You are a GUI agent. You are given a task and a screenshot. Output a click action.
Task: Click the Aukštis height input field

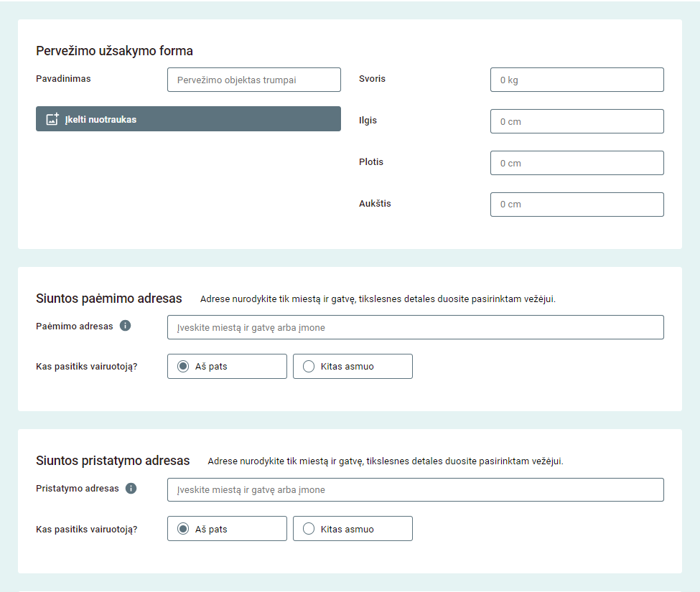click(577, 205)
